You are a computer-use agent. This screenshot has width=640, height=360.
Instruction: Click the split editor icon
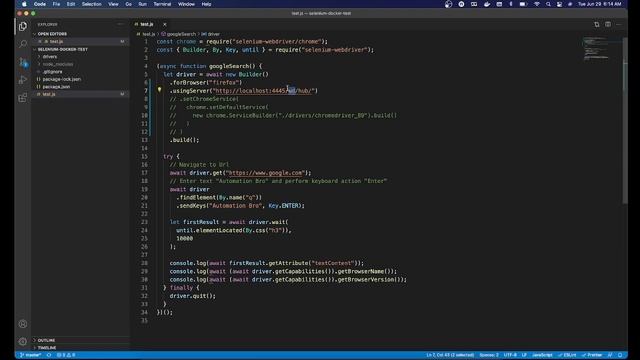[x=608, y=24]
